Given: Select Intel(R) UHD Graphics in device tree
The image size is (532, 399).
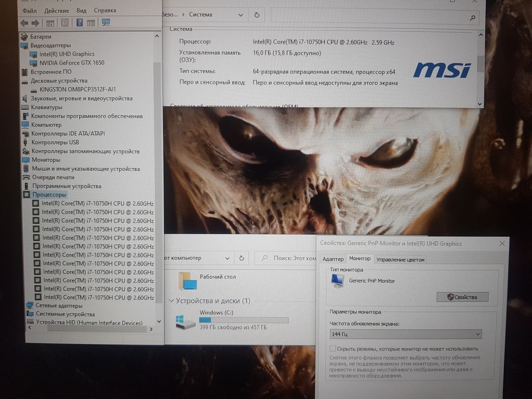Looking at the screenshot, I should tap(67, 54).
